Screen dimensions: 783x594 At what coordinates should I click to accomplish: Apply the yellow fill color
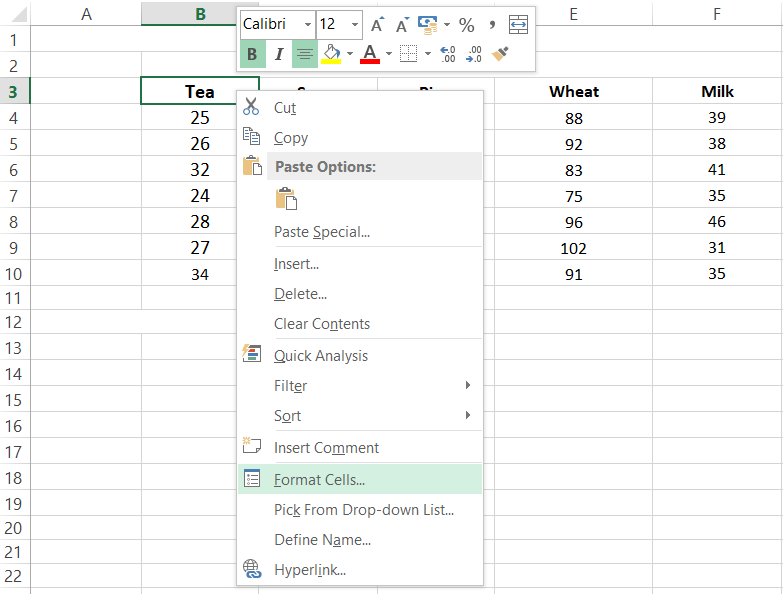point(331,54)
